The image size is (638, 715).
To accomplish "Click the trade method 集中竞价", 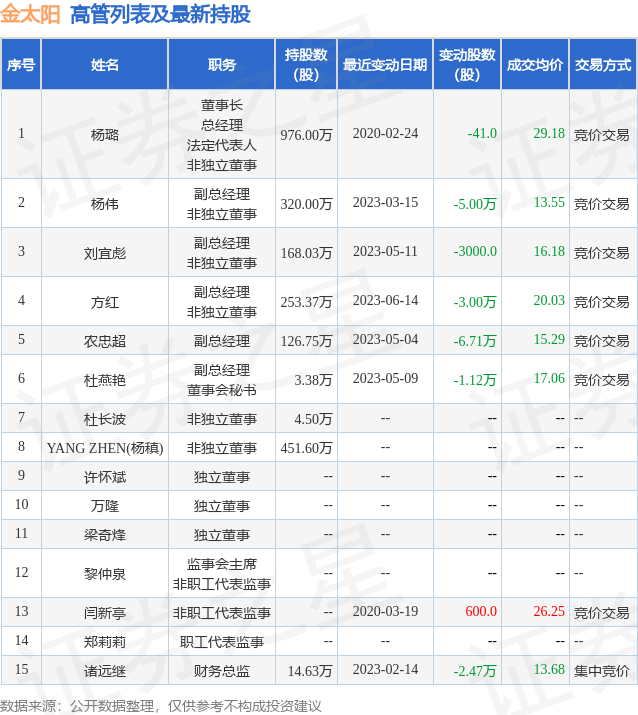I will pos(602,670).
